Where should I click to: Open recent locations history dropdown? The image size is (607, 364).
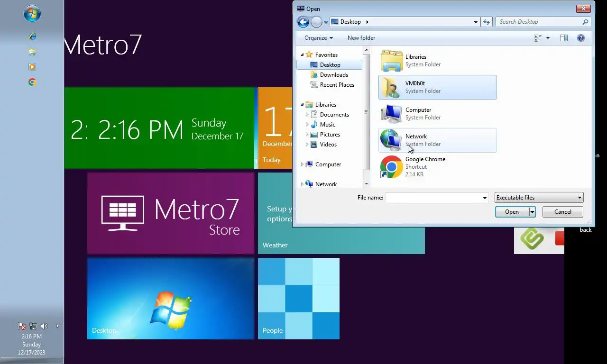click(326, 22)
